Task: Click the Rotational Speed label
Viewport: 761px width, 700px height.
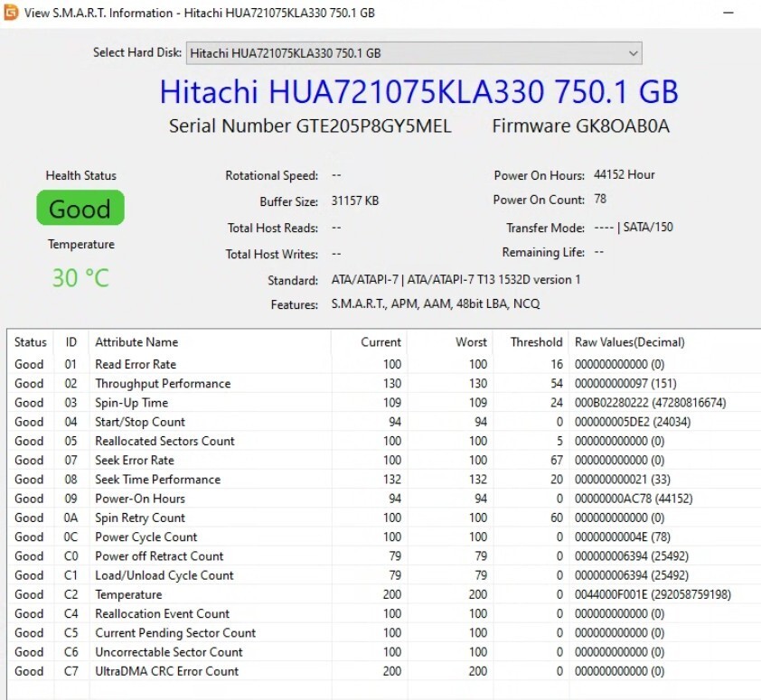Action: pyautogui.click(x=272, y=175)
